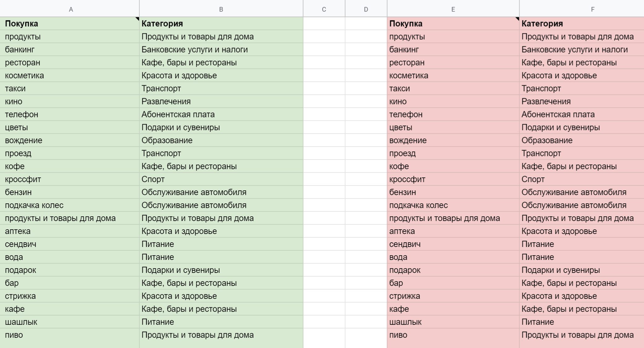Select column D header

coord(366,9)
